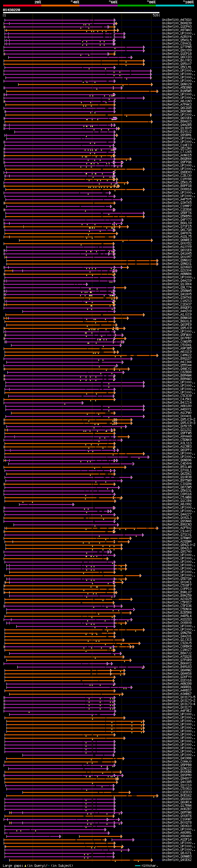Select the UniRef100_A9GMM1 label

coord(177,833)
